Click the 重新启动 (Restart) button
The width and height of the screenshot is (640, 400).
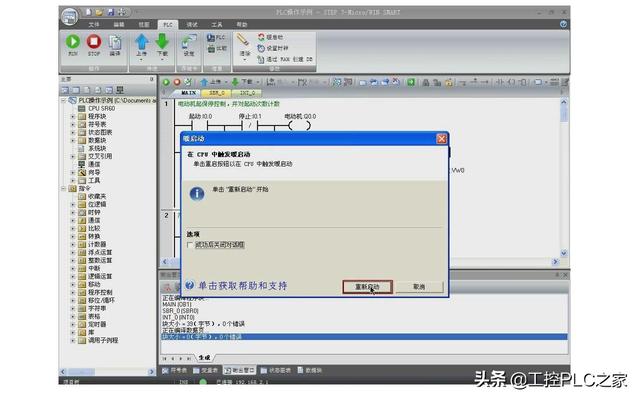[x=367, y=287]
